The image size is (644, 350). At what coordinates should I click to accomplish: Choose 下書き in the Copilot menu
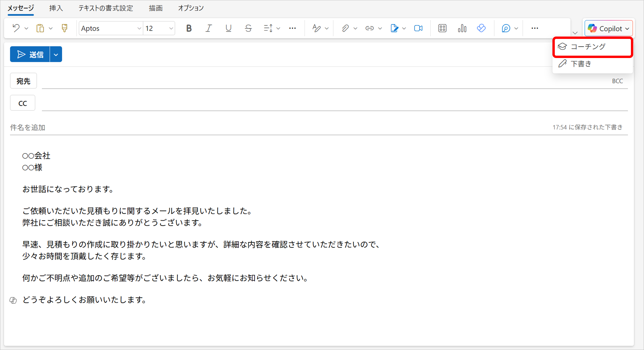[x=581, y=64]
